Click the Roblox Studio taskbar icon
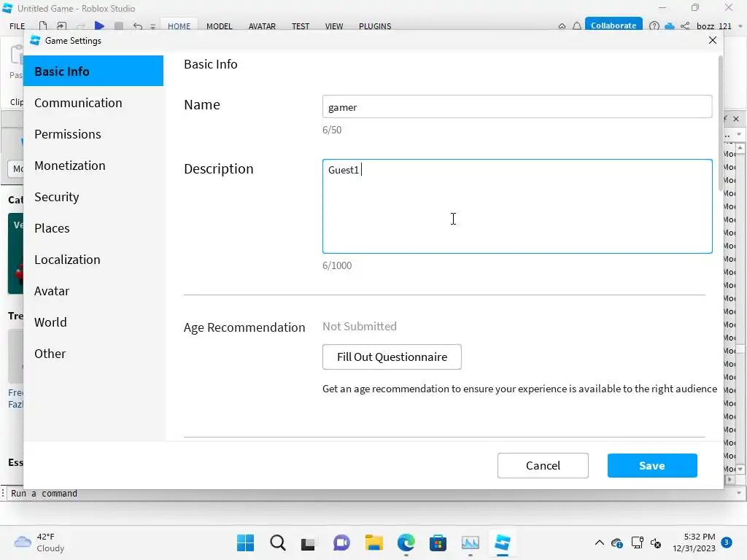The height and width of the screenshot is (560, 747). 503,542
